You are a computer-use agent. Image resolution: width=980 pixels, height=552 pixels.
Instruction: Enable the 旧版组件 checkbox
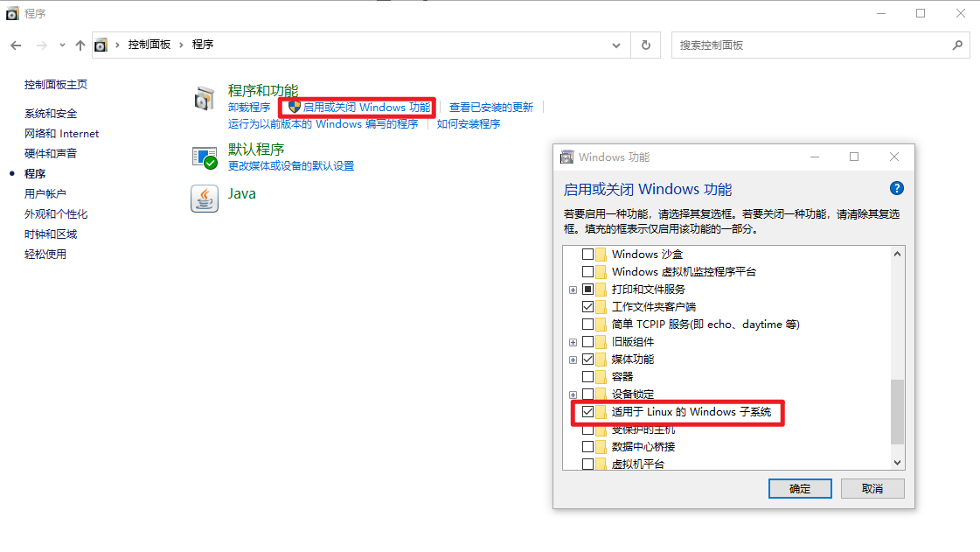click(587, 342)
